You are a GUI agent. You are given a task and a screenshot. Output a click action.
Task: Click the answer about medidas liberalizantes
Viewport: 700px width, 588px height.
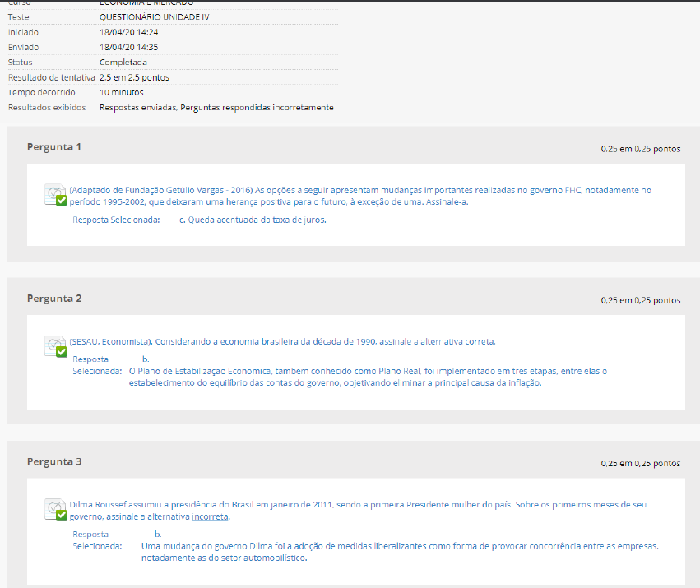[x=400, y=552]
